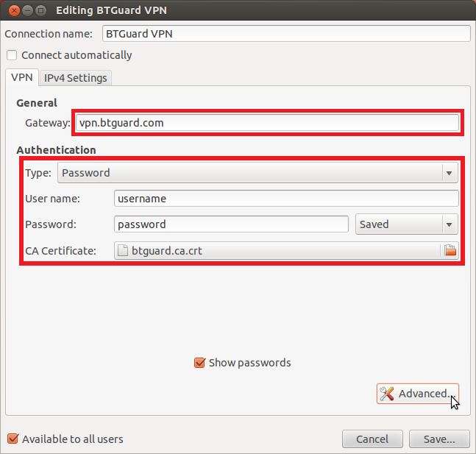Image resolution: width=476 pixels, height=454 pixels.
Task: Click the Connection name text field
Action: point(285,34)
